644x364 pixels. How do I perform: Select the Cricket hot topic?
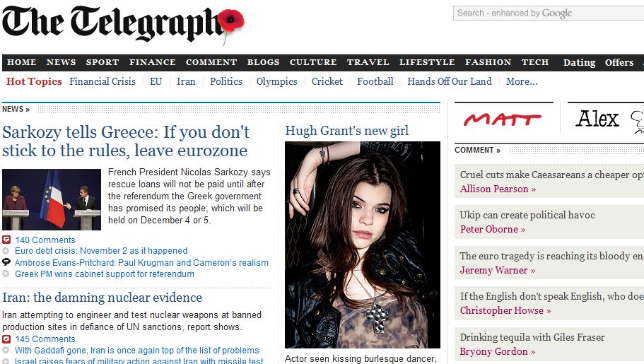click(327, 81)
